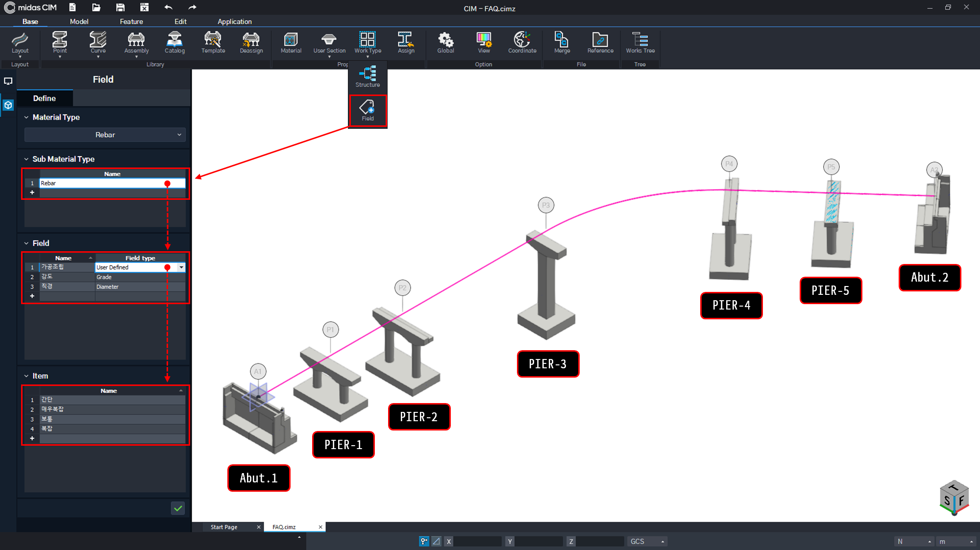
Task: Open the View options
Action: [484, 43]
